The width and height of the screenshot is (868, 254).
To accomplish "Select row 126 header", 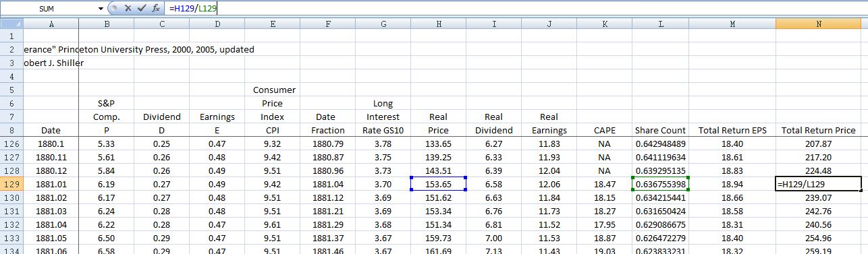I will click(11, 144).
